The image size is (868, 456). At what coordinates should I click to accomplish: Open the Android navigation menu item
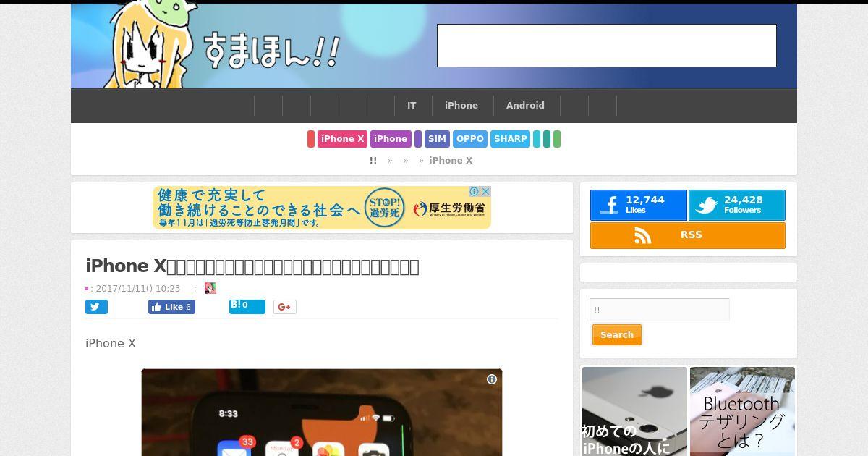click(x=525, y=106)
